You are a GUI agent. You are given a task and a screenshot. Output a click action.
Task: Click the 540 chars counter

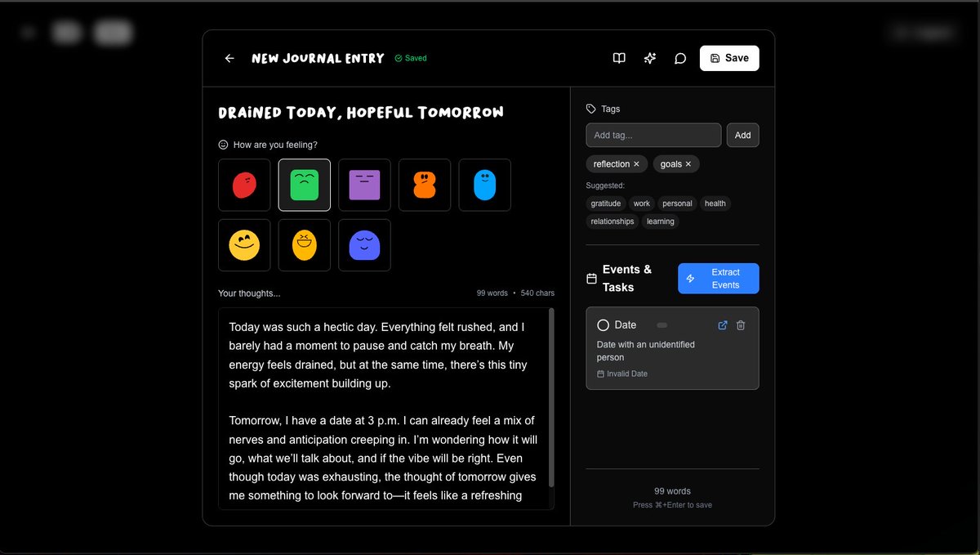pyautogui.click(x=537, y=293)
